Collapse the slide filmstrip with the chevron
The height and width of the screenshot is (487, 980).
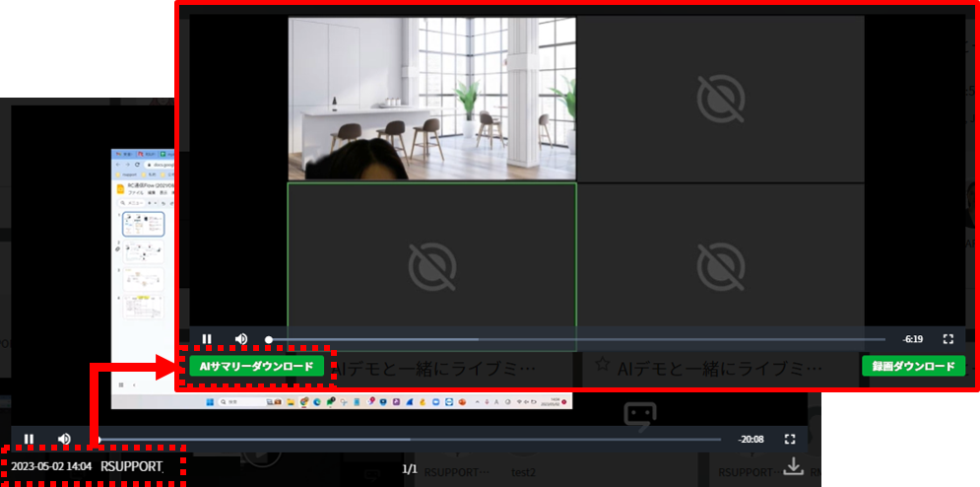tap(134, 385)
